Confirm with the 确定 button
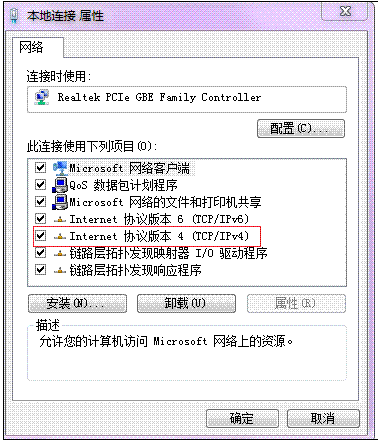 click(242, 418)
